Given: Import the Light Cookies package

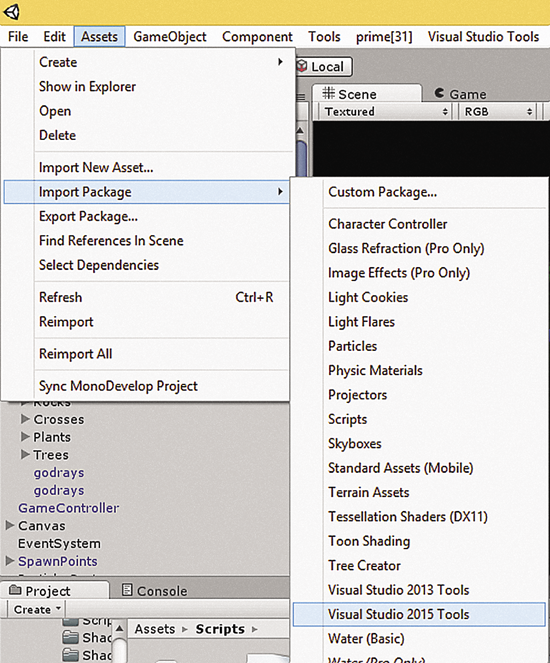Looking at the screenshot, I should (419, 297).
